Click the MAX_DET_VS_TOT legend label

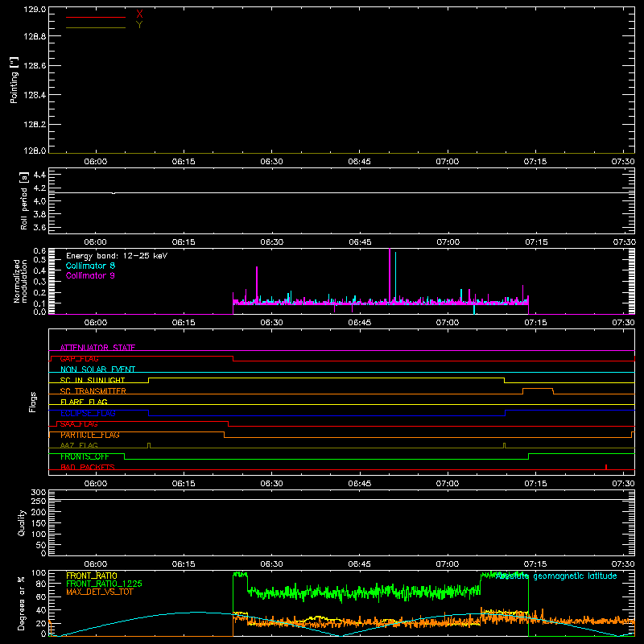(x=100, y=592)
